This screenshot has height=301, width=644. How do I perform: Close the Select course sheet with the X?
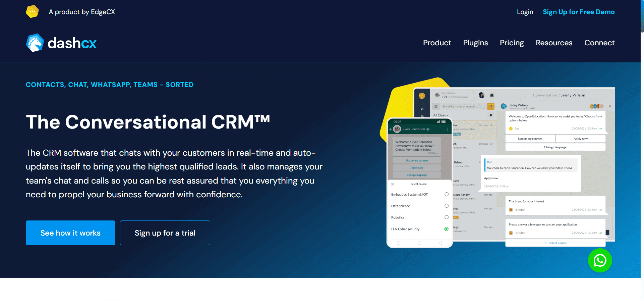coord(393,184)
